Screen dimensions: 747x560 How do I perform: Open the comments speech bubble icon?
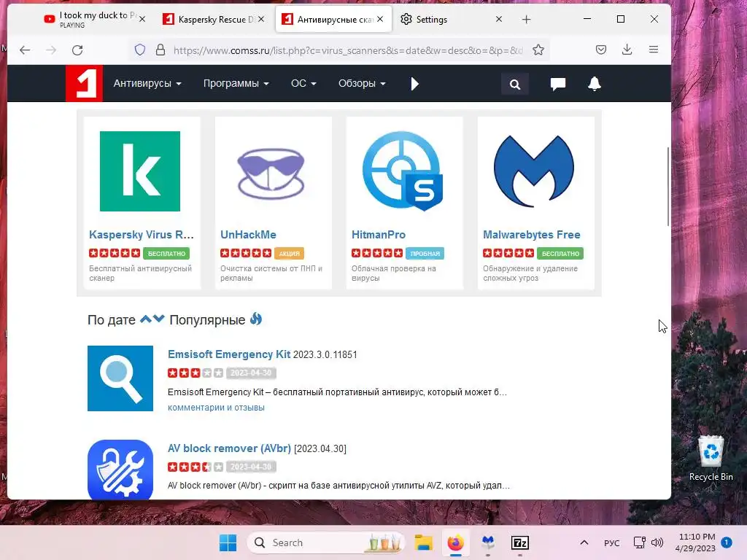(558, 84)
